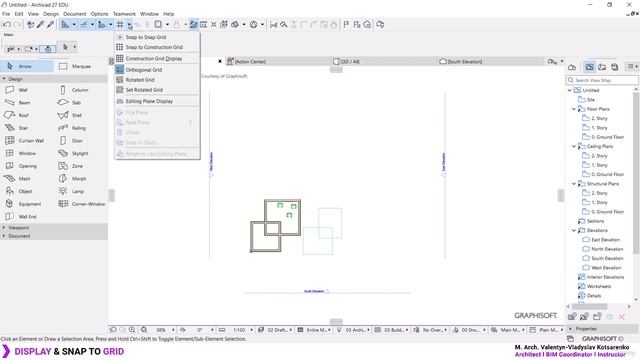Collapse the Design toolbox section

(x=4, y=79)
